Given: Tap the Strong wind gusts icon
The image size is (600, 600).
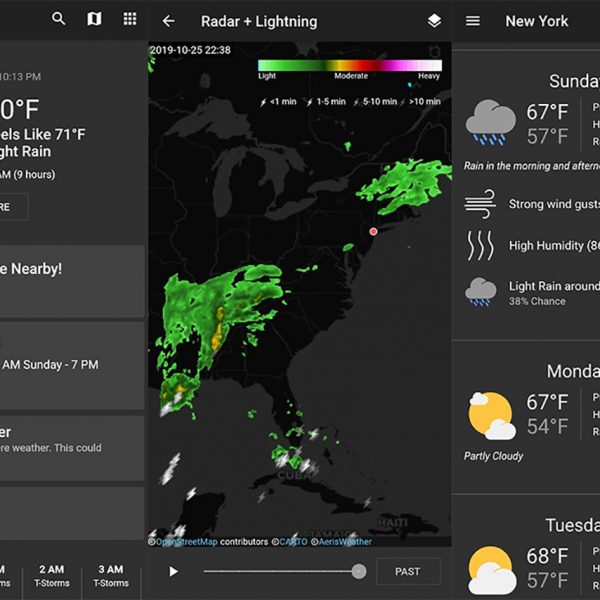Looking at the screenshot, I should tap(481, 203).
